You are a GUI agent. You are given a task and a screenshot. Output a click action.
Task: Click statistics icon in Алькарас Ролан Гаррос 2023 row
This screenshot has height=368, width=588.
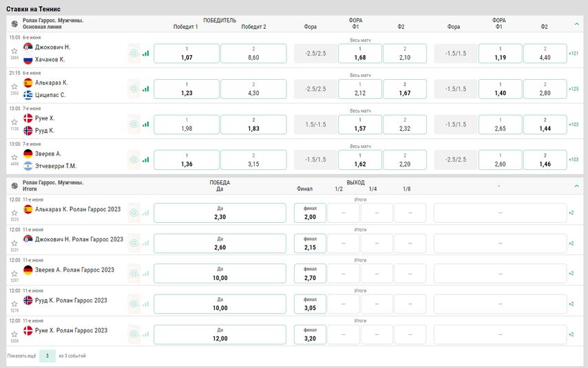coord(145,213)
